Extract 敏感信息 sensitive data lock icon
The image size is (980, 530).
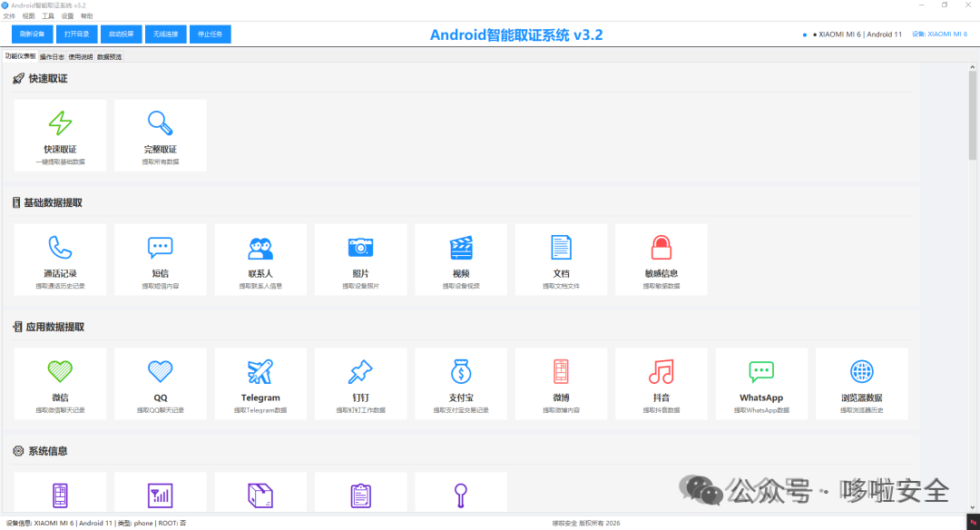pyautogui.click(x=661, y=260)
